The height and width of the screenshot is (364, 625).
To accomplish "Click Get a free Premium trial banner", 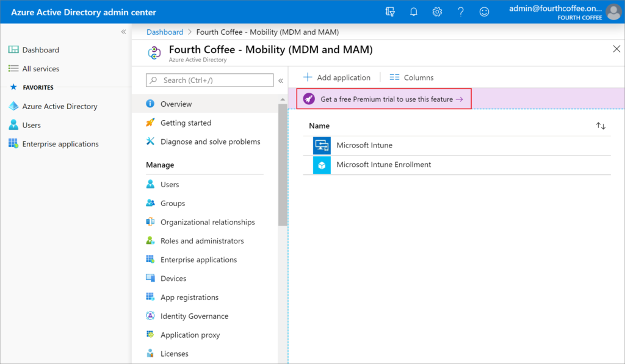I will pyautogui.click(x=384, y=99).
